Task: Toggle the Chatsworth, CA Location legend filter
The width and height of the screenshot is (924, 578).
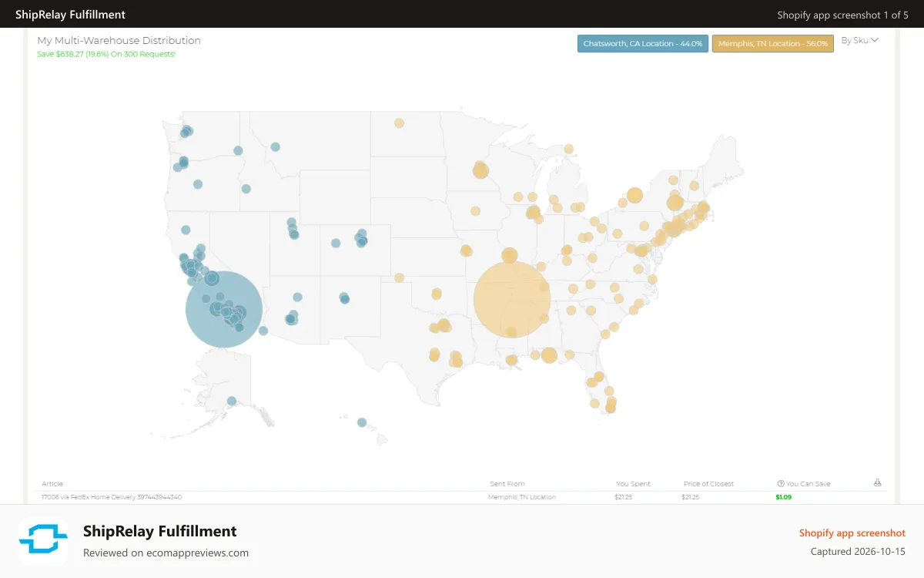Action: coord(643,44)
